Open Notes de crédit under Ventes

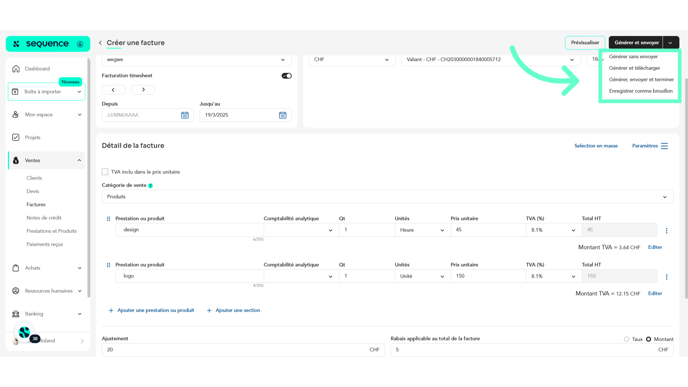44,218
